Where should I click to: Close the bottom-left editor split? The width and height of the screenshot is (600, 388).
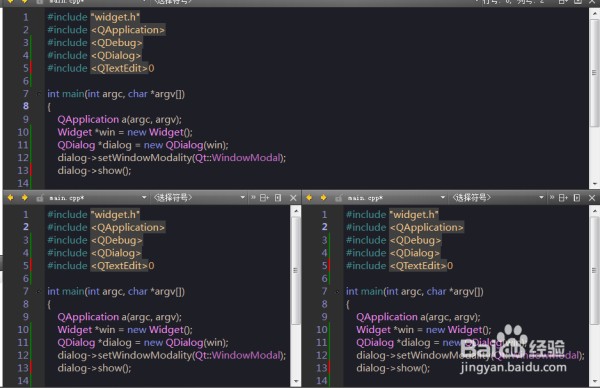[293, 198]
